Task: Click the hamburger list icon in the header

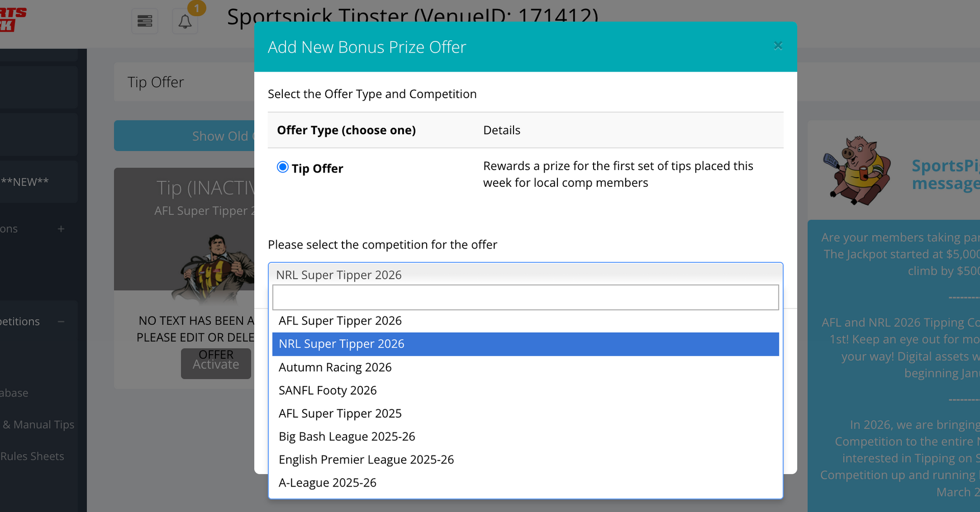Action: pos(144,21)
